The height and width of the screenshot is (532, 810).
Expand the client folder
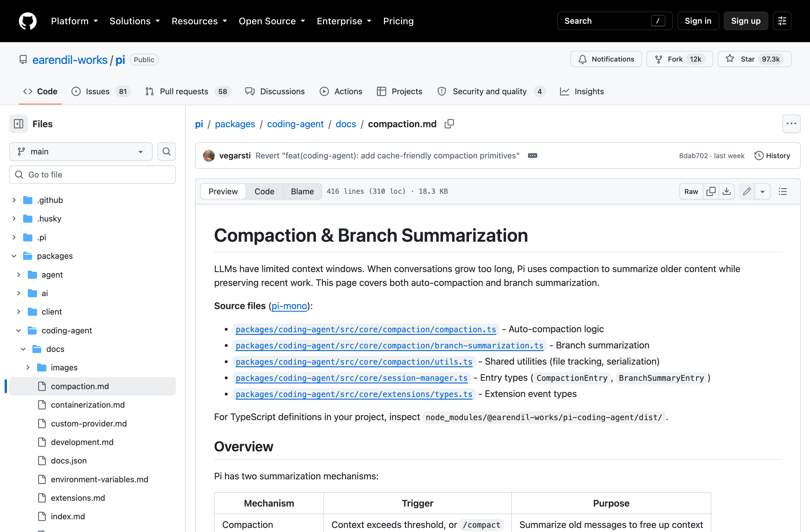tap(19, 312)
